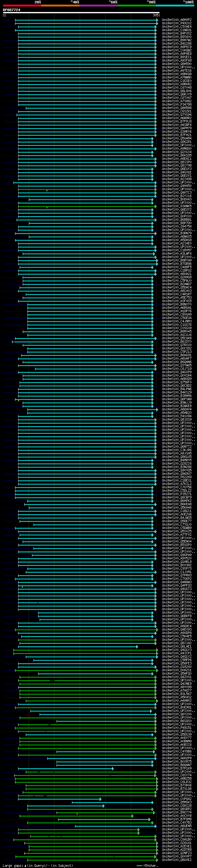This screenshot has width=197, height=868.
Task: Click the UniRef100_B9H7W2 label
Action: (x=177, y=40)
